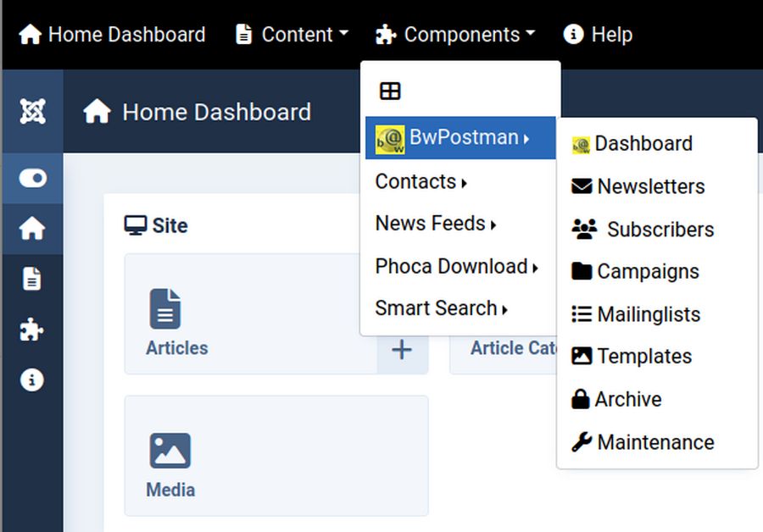Open the sidebar Content file icon
The height and width of the screenshot is (532, 763).
(x=32, y=279)
